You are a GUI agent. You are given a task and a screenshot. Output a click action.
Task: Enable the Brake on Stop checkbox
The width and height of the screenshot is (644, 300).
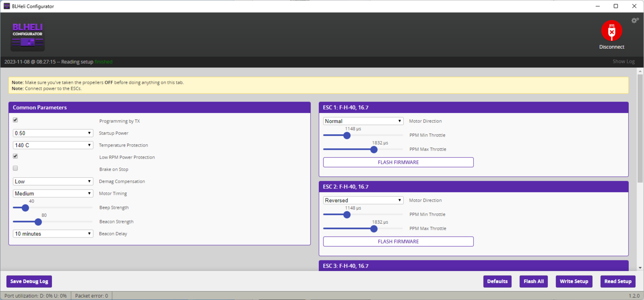[16, 168]
